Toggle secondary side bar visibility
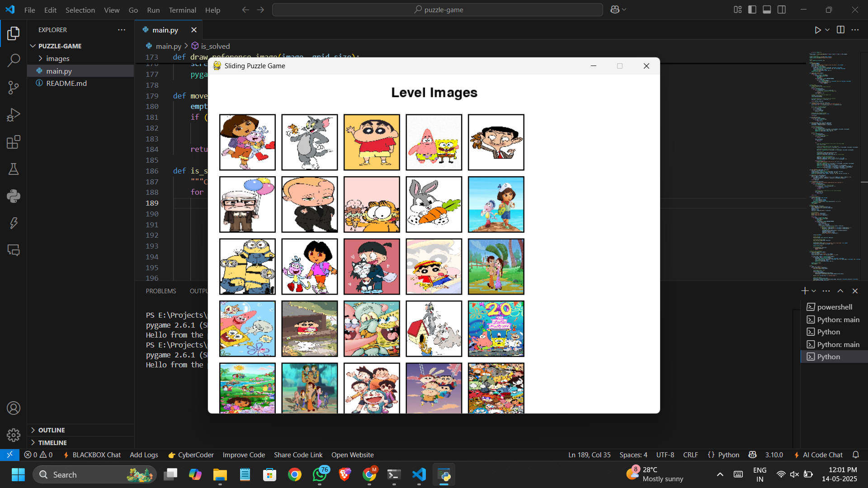The height and width of the screenshot is (488, 868). click(782, 9)
